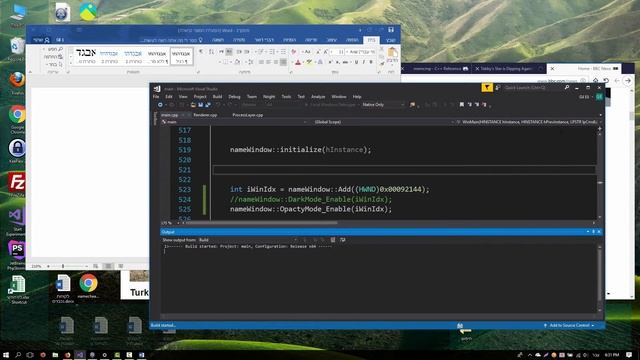Click the nameWindow::initialize code line 519
The width and height of the screenshot is (640, 360).
[x=300, y=150]
